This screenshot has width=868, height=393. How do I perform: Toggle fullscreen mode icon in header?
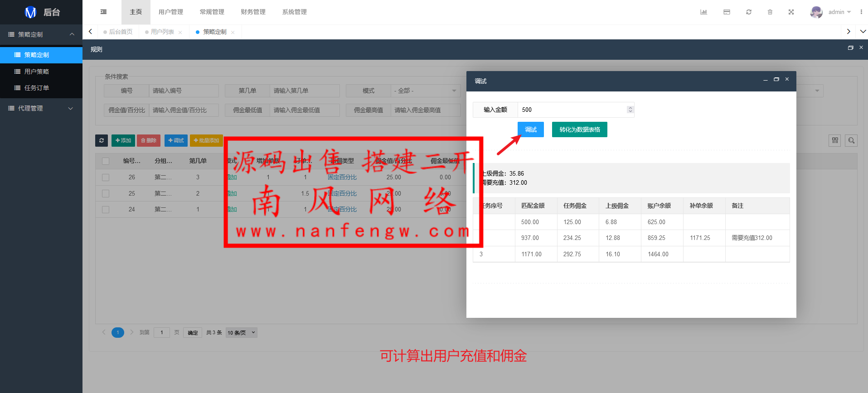tap(791, 12)
